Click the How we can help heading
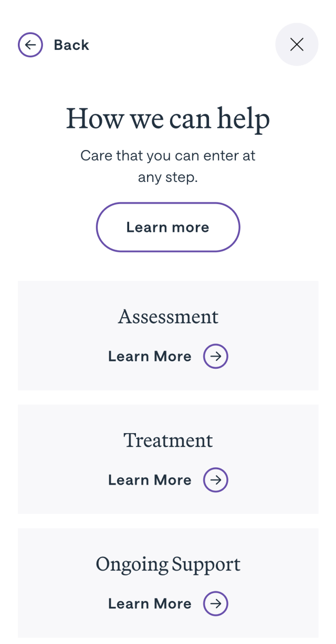 point(168,119)
